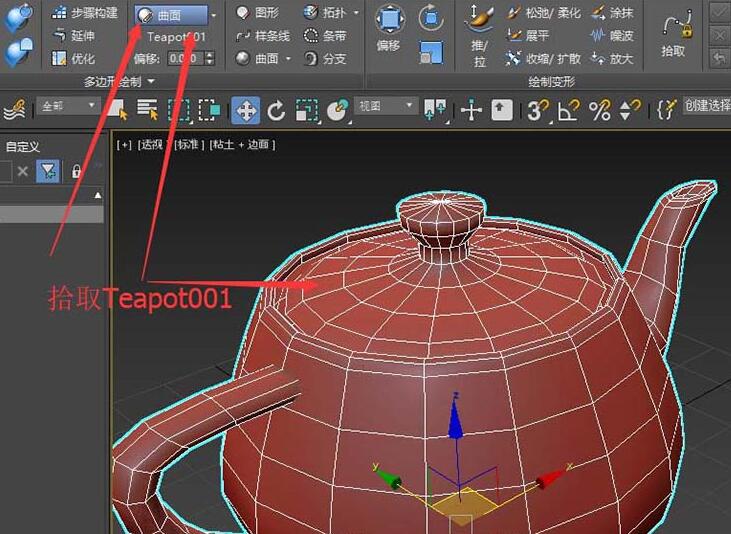This screenshot has height=534, width=731.
Task: Choose the 噪波 noise brush
Action: point(612,35)
